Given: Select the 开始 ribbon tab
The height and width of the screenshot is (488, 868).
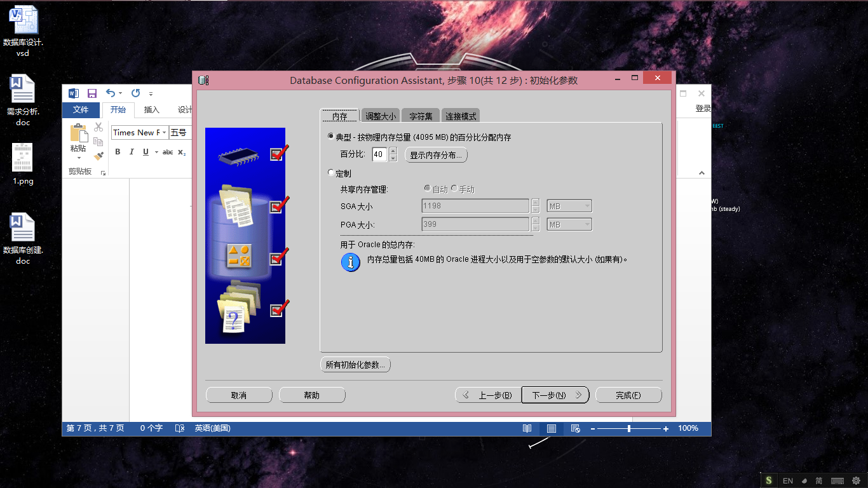Looking at the screenshot, I should tap(118, 110).
